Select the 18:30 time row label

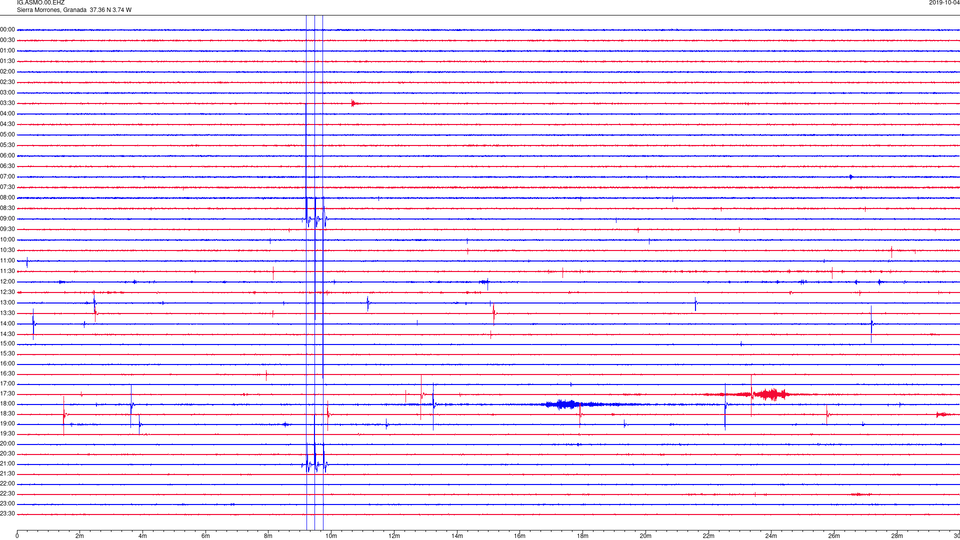click(7, 413)
